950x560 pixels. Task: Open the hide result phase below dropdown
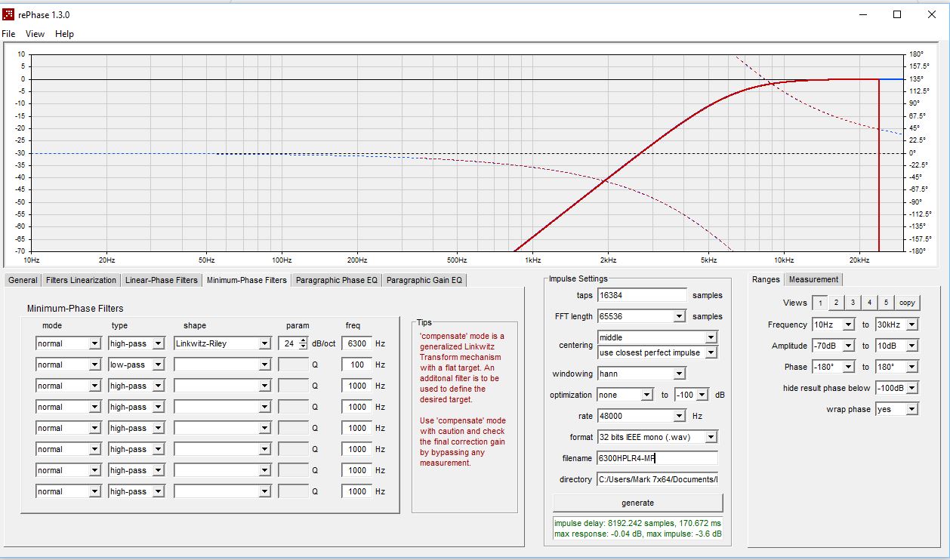click(x=896, y=388)
